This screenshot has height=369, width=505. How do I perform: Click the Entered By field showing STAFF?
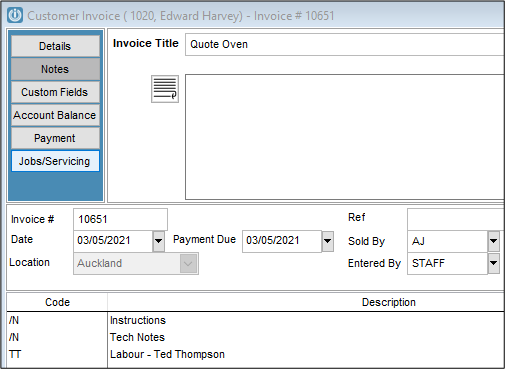point(447,263)
